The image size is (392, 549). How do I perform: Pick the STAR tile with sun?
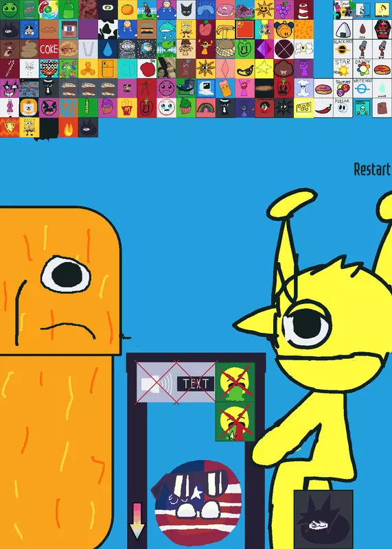[343, 68]
